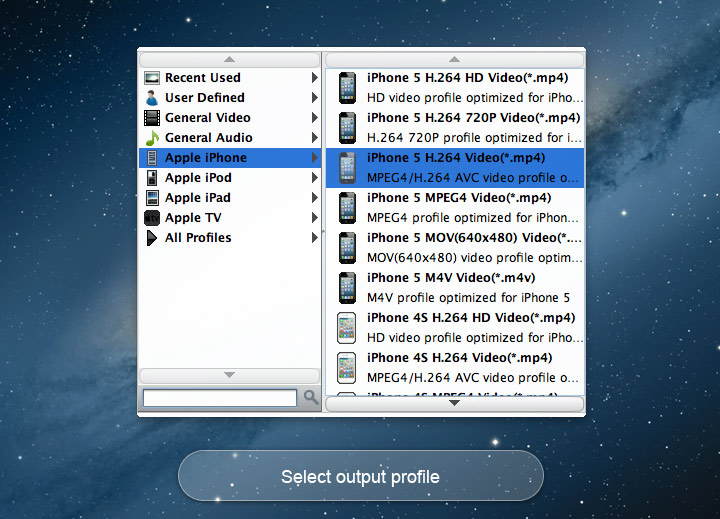Click the General Audio music note icon
720x519 pixels.
click(152, 138)
